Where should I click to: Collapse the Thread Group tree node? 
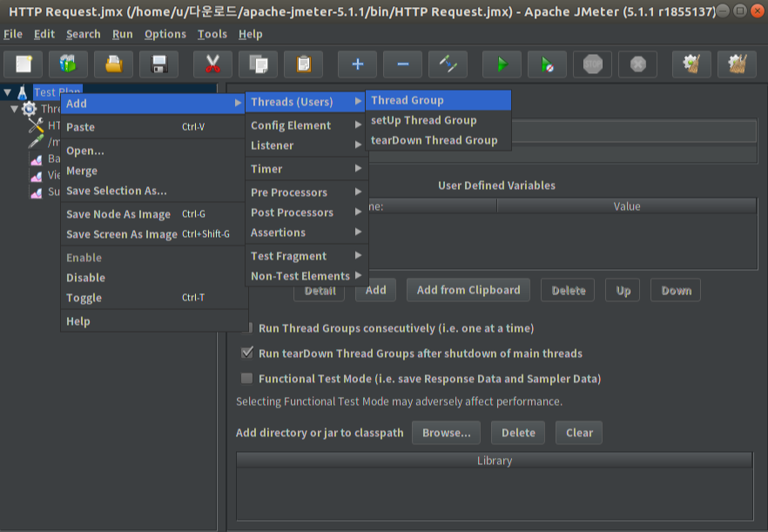tap(14, 109)
